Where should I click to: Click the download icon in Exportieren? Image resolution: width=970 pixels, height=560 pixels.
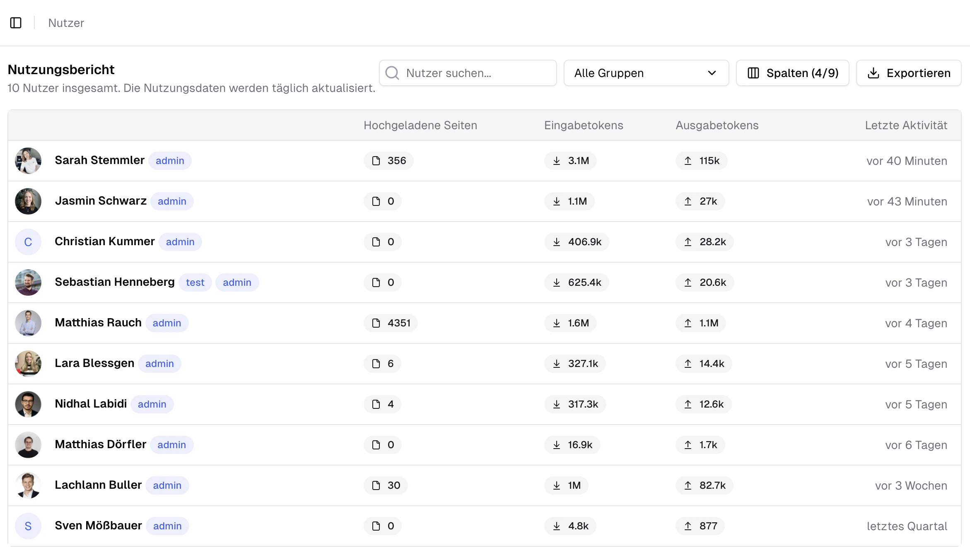pos(873,73)
